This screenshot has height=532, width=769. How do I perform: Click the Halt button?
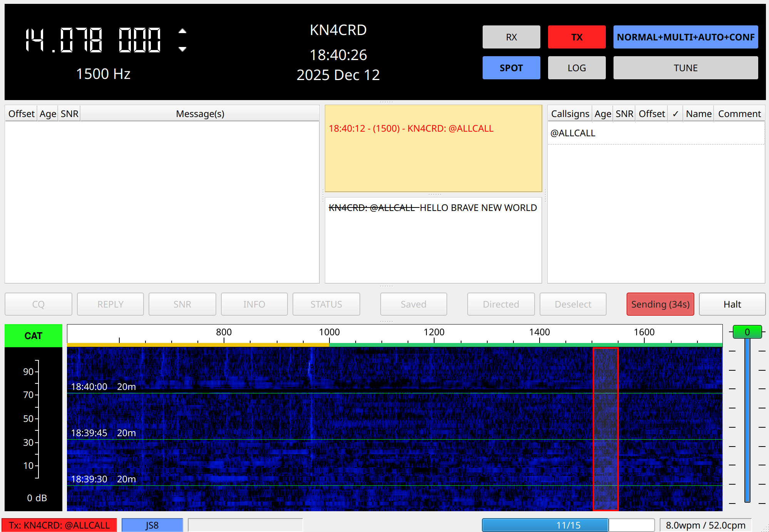click(732, 304)
